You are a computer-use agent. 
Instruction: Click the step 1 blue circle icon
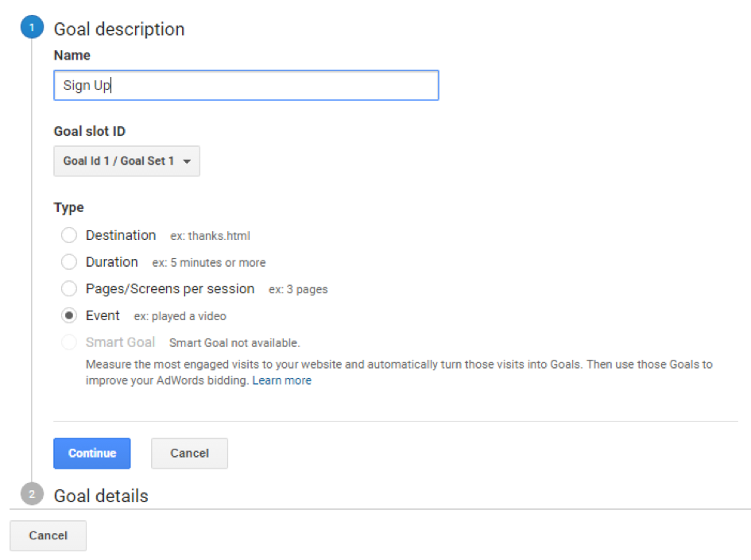point(32,27)
